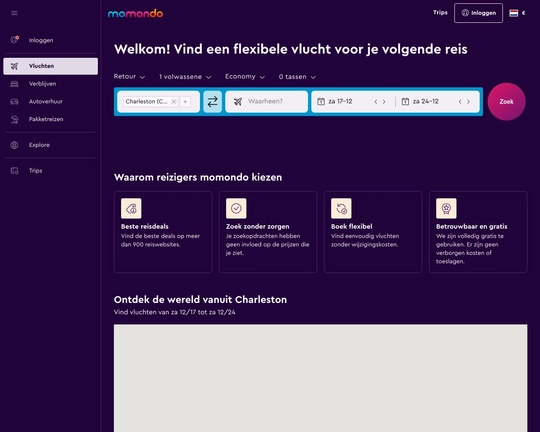
Task: Click the Boek flexibel heading
Action: [x=352, y=226]
